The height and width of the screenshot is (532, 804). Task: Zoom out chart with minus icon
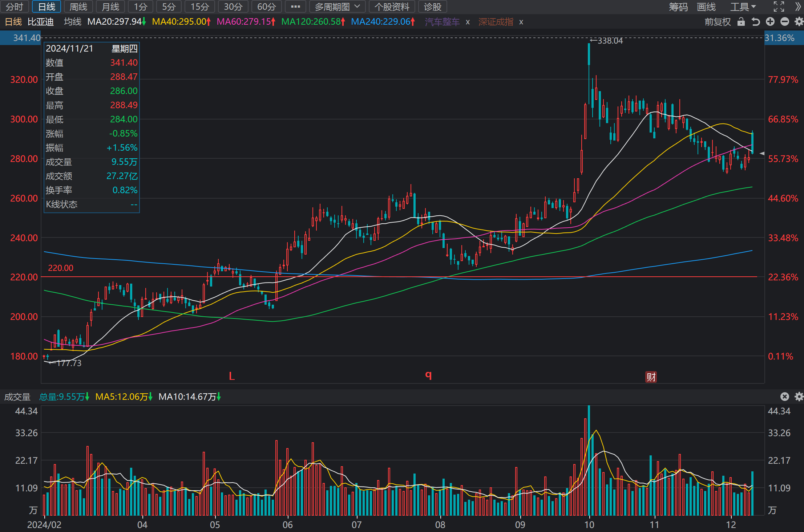click(x=785, y=22)
